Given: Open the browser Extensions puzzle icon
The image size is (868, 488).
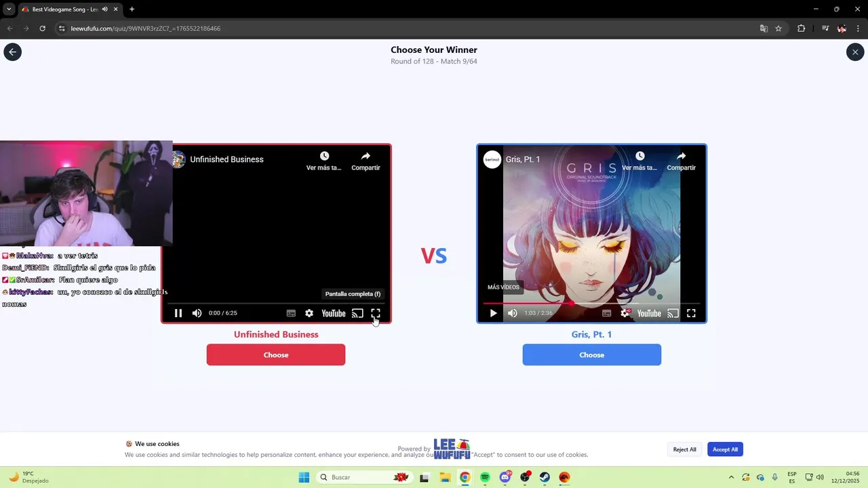Looking at the screenshot, I should coord(801,28).
